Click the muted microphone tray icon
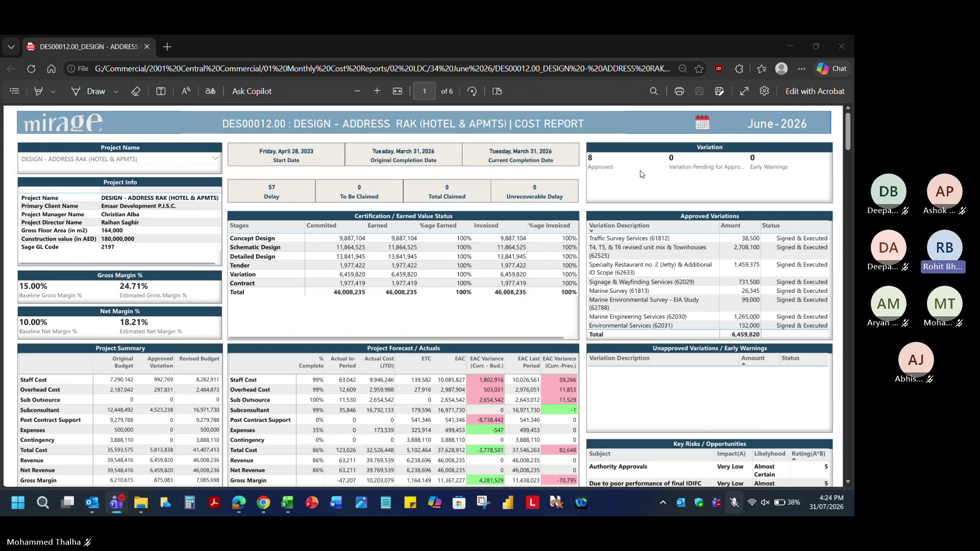This screenshot has height=551, width=980. coord(734,503)
